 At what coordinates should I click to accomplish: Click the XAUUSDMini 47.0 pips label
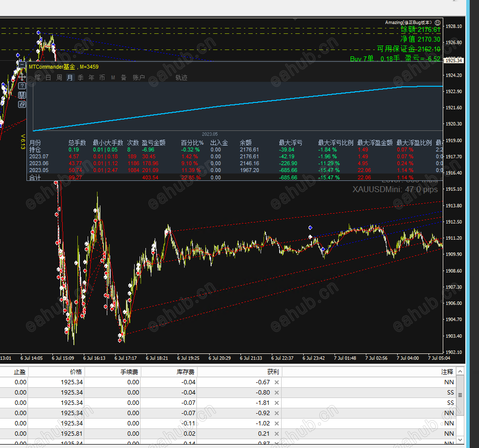[395, 189]
